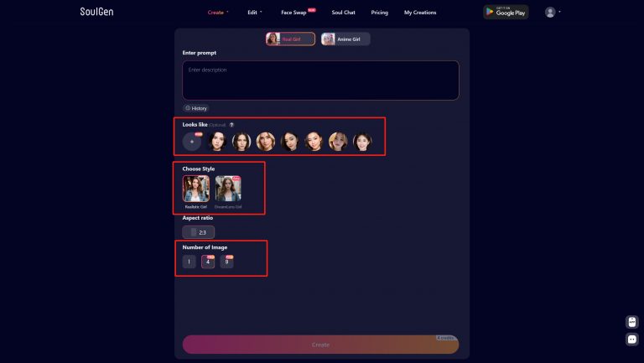Open the robot assistant icon at right edge
644x363 pixels.
pyautogui.click(x=632, y=322)
